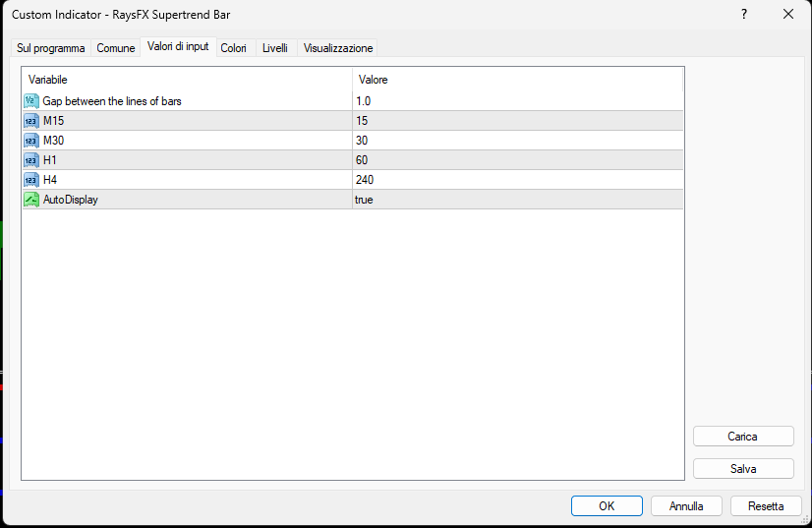
Task: Select the H4 variable name
Action: [x=50, y=180]
